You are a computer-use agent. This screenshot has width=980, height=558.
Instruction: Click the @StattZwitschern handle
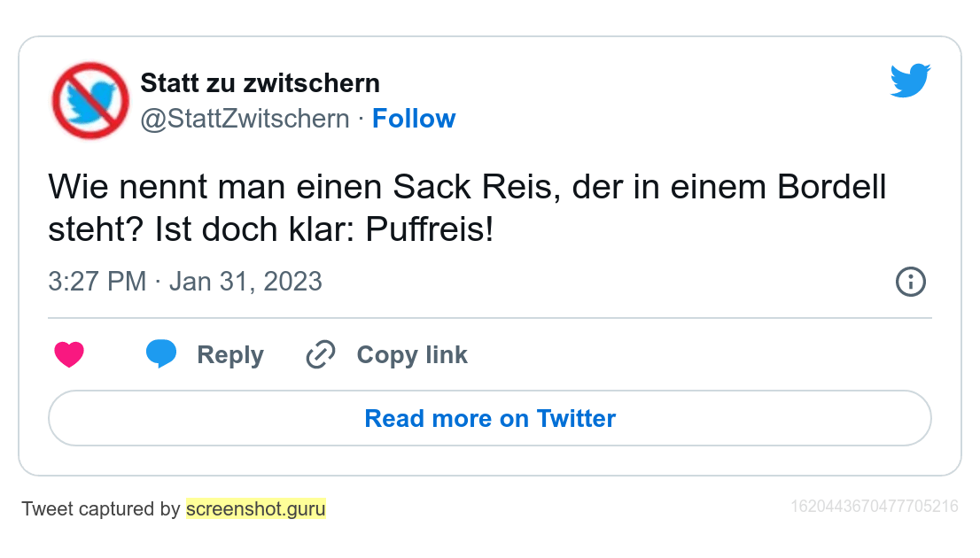click(x=245, y=119)
